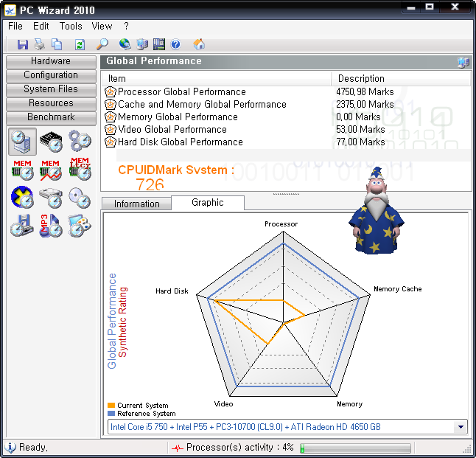Run the processor chip benchmark icon

tap(51, 142)
